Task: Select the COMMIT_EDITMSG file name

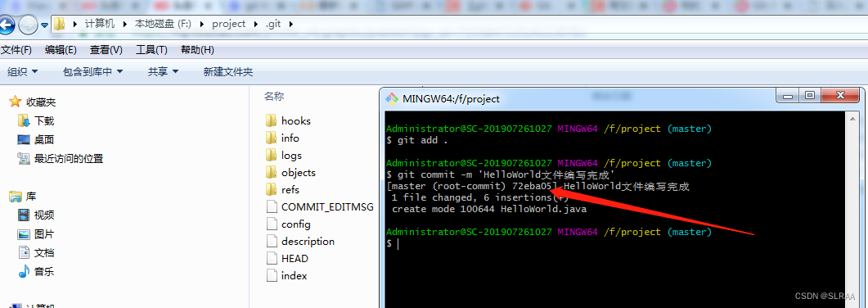Action: pyautogui.click(x=328, y=206)
